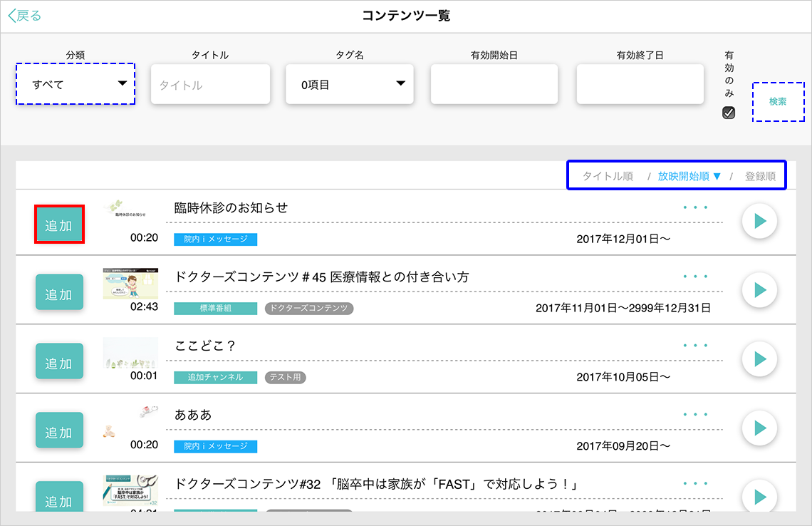Click thumbnail of ここどこ？
Image resolution: width=812 pixels, height=526 pixels.
pyautogui.click(x=130, y=352)
